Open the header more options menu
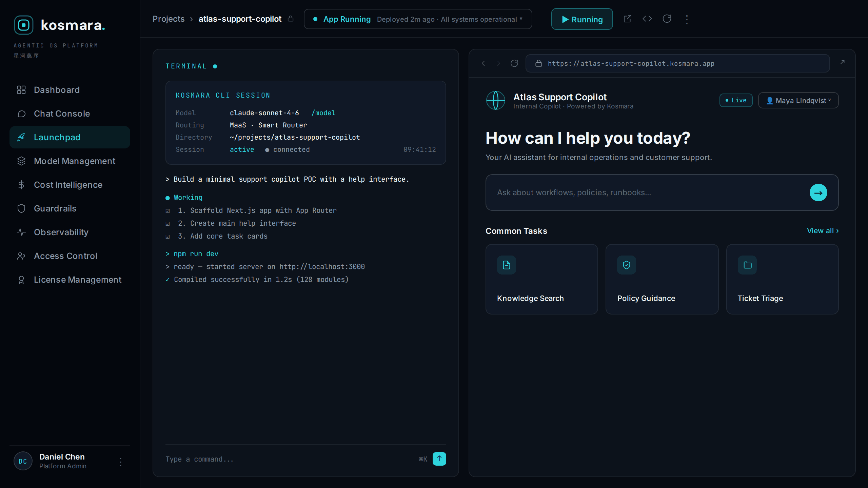Viewport: 868px width, 488px height. tap(687, 19)
